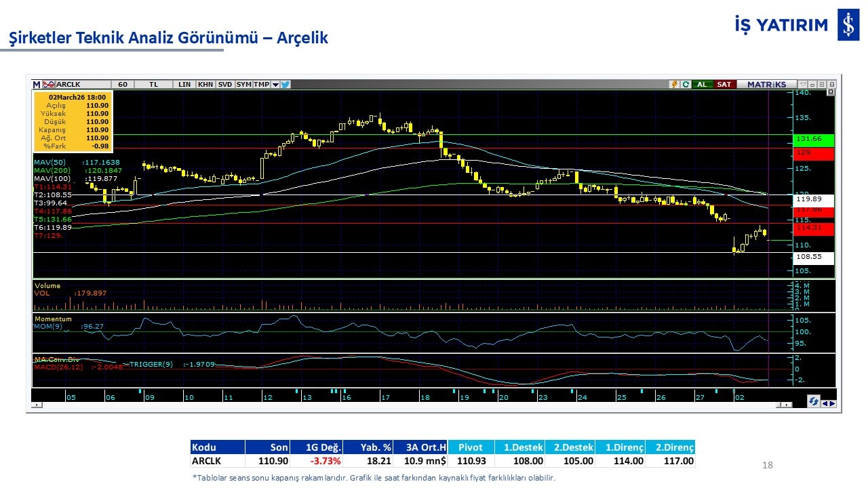The image size is (868, 488).
Task: Toggle the KHN option in toolbar
Action: pos(205,85)
